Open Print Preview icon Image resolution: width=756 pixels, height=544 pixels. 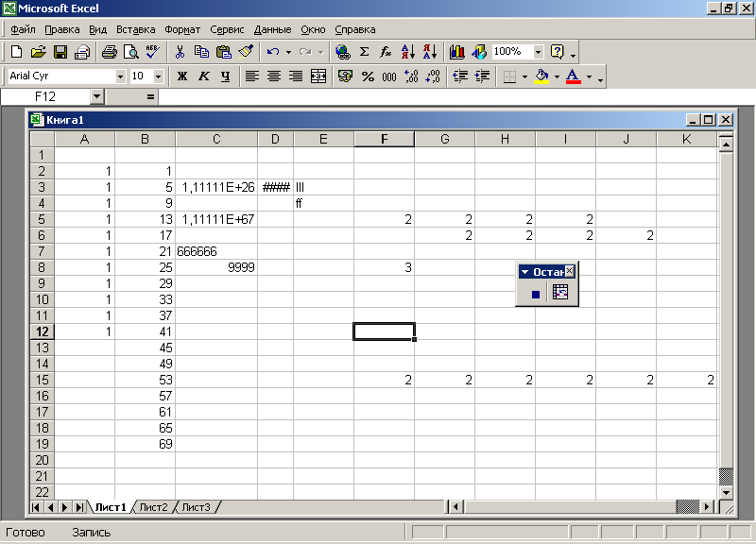(130, 52)
